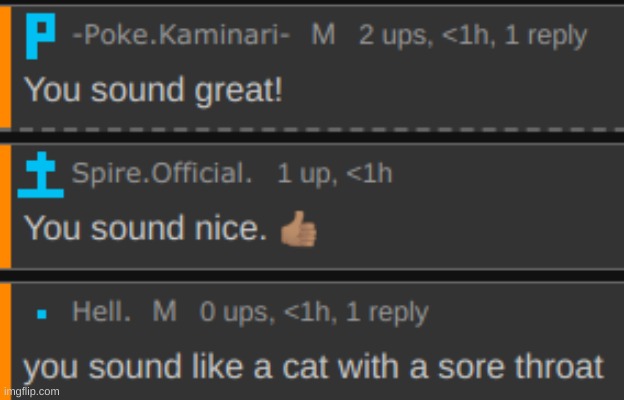
Task: Click the "1 up, <1h" comment info
Action: (x=335, y=174)
